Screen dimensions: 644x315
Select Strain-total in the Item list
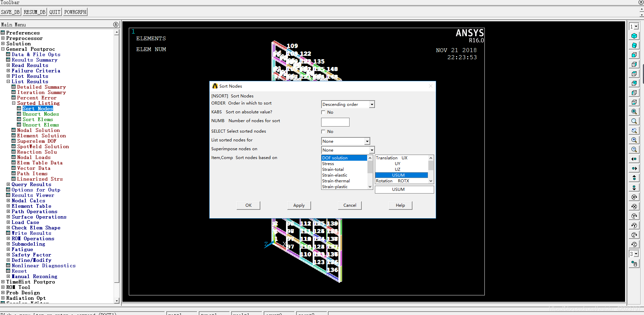344,170
